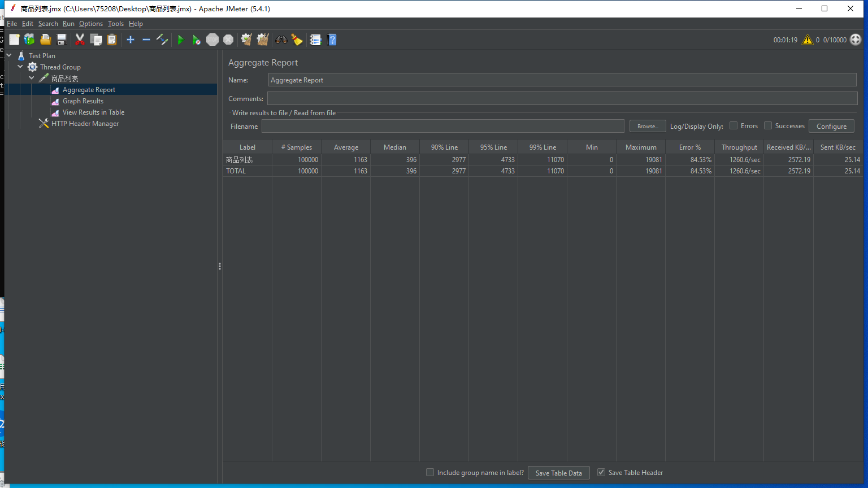This screenshot has height=488, width=868.
Task: Click the Paste clipboard toolbar icon
Action: pos(112,40)
